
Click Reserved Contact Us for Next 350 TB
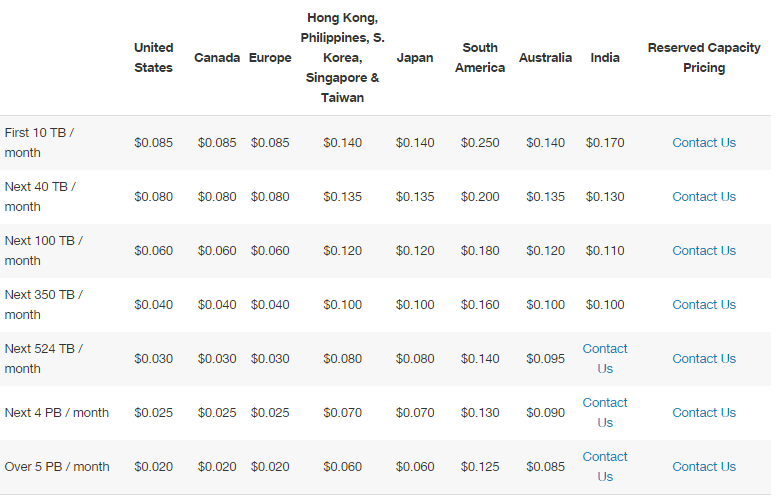[x=703, y=305]
